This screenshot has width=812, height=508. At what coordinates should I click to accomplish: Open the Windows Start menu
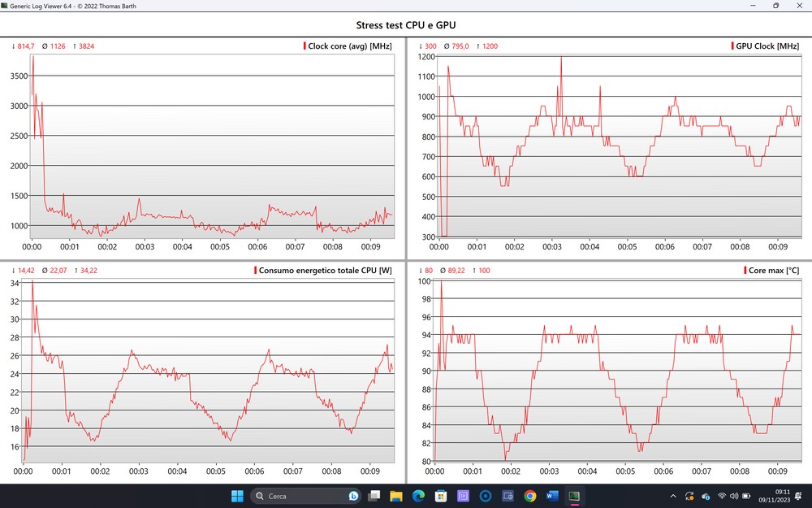click(x=237, y=496)
